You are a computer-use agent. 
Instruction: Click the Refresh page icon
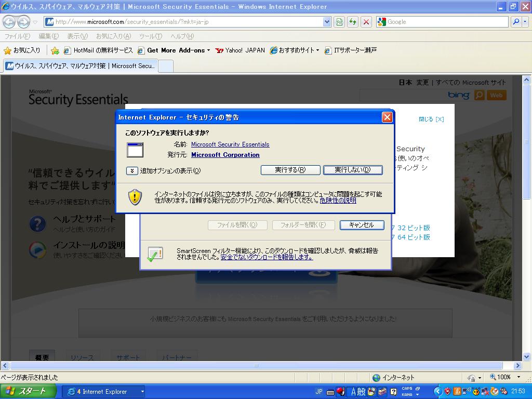coord(353,22)
